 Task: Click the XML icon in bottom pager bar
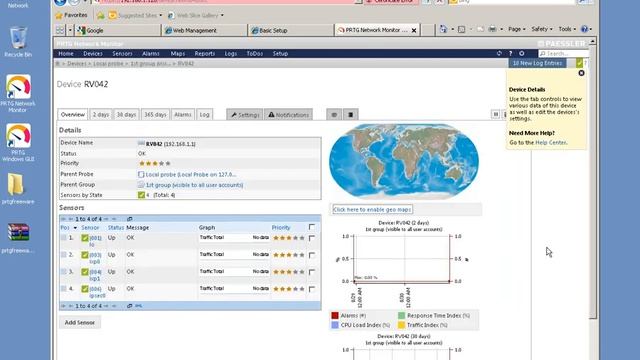139,306
